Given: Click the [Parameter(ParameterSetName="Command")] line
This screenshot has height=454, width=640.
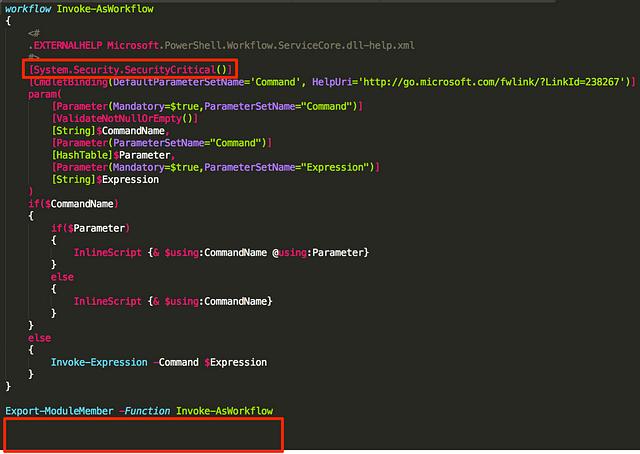Looking at the screenshot, I should tap(162, 143).
